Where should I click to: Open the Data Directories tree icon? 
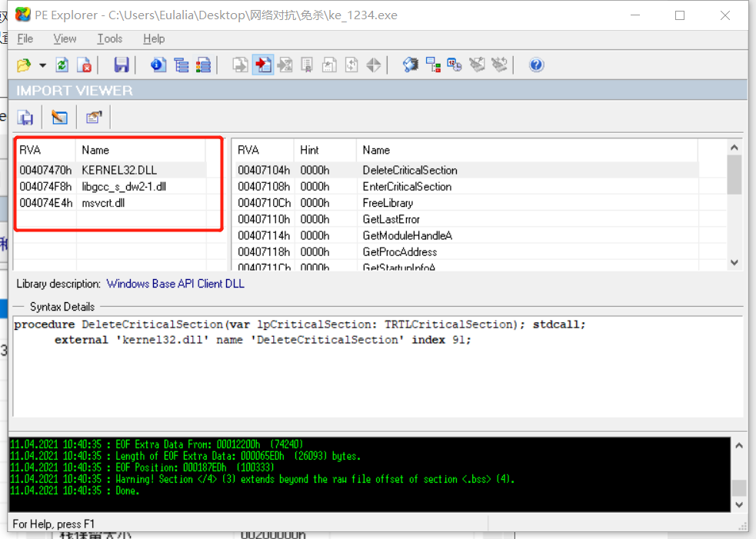tap(182, 65)
